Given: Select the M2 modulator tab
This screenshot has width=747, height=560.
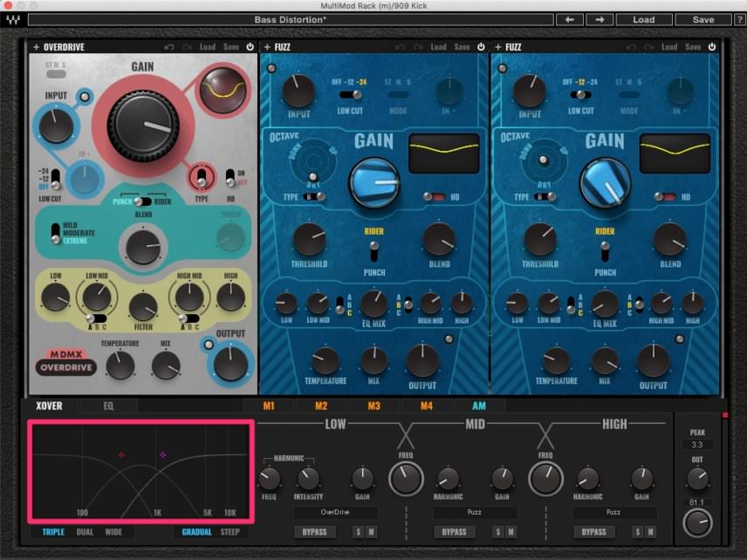Looking at the screenshot, I should pyautogui.click(x=321, y=406).
